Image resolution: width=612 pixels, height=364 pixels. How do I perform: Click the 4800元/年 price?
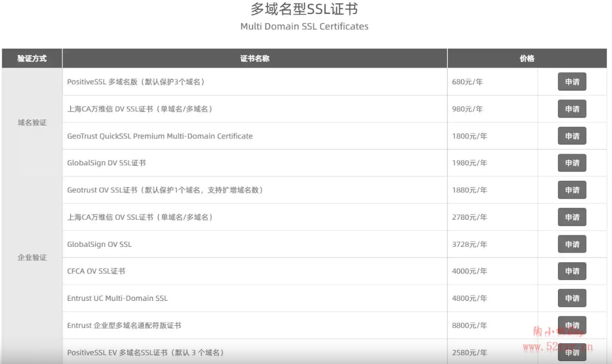tap(470, 298)
